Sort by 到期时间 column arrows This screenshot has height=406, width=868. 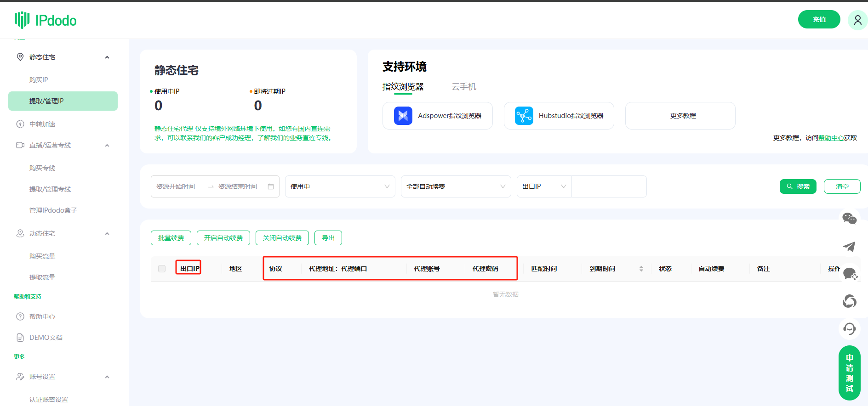pyautogui.click(x=641, y=269)
